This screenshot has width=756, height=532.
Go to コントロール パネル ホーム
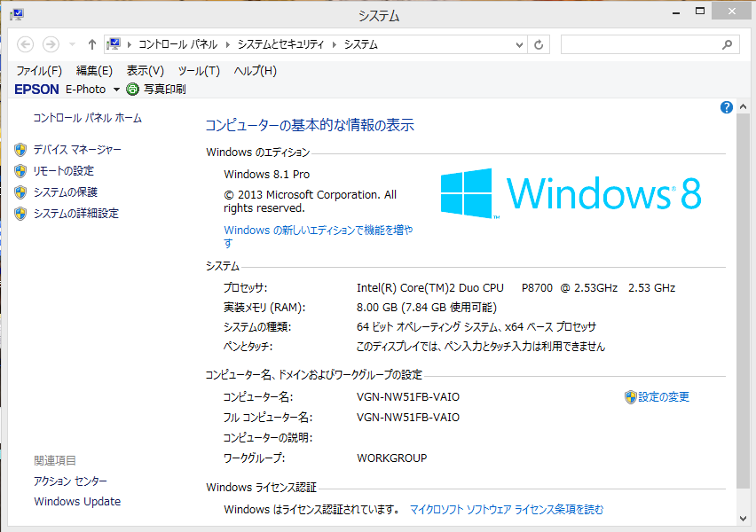coord(87,118)
